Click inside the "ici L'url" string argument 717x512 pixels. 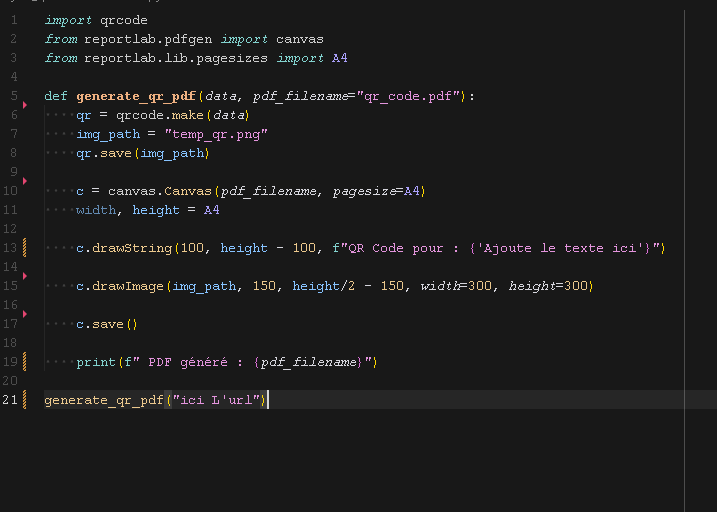click(x=219, y=400)
